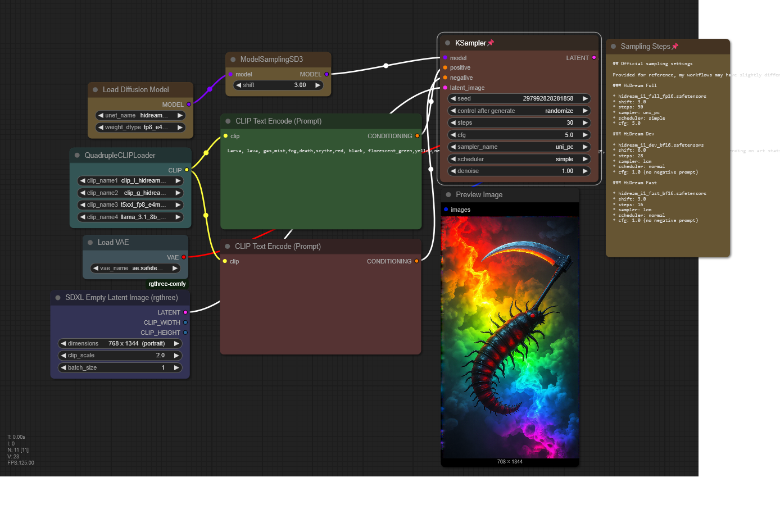Viewport: 780px width, 532px height.
Task: Decrease the steps value with the left arrow
Action: pyautogui.click(x=453, y=123)
